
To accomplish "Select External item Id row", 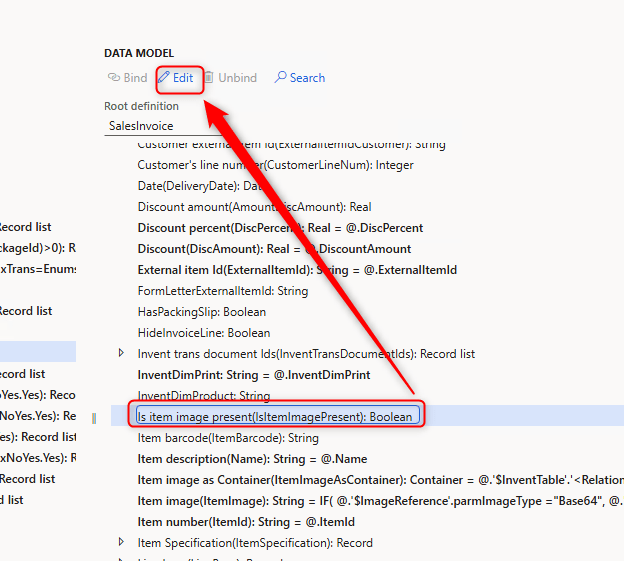I will click(x=297, y=270).
